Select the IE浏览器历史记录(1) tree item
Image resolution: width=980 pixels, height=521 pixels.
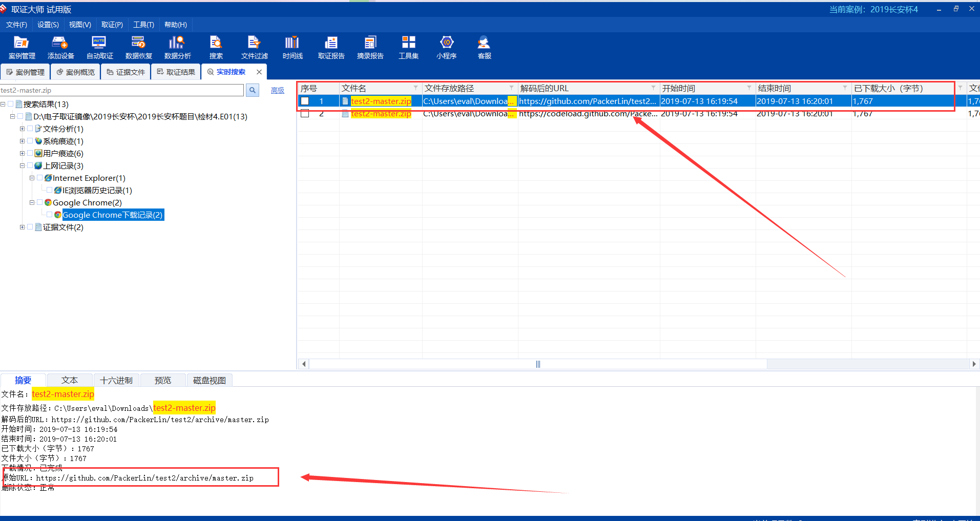coord(97,191)
